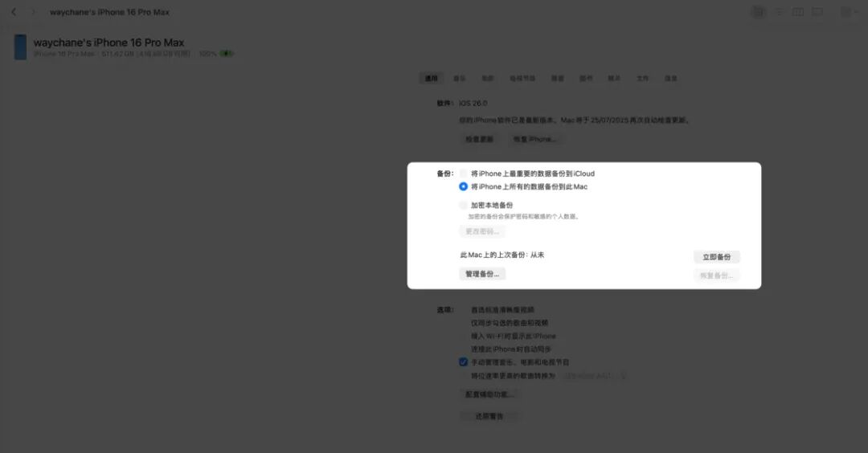Open the bit rate AAC dropdown

(595, 376)
